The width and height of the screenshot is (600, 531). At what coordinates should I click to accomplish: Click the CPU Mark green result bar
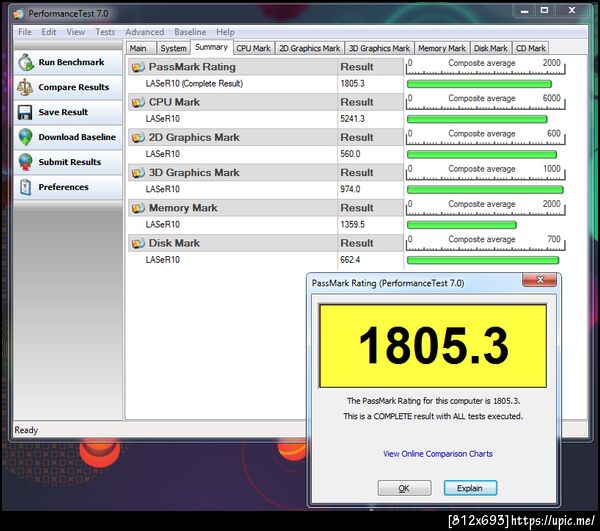(x=477, y=119)
